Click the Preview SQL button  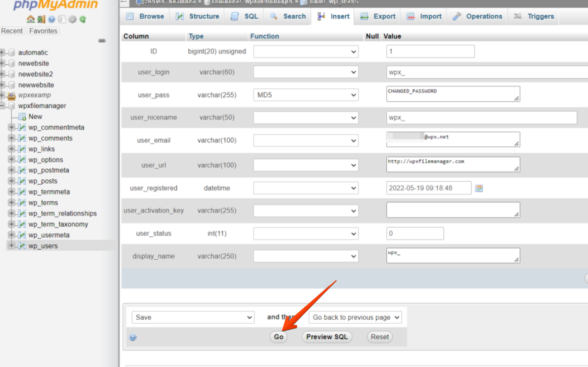[x=327, y=337]
